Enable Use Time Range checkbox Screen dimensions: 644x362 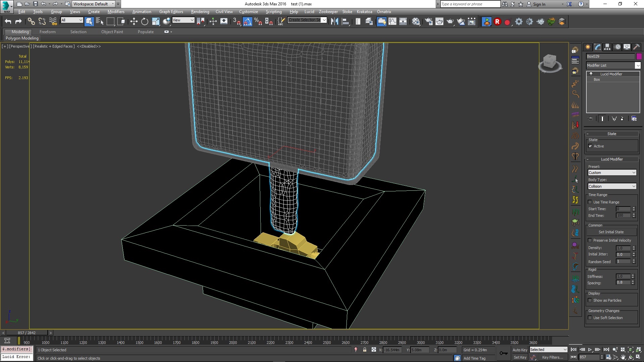(590, 202)
